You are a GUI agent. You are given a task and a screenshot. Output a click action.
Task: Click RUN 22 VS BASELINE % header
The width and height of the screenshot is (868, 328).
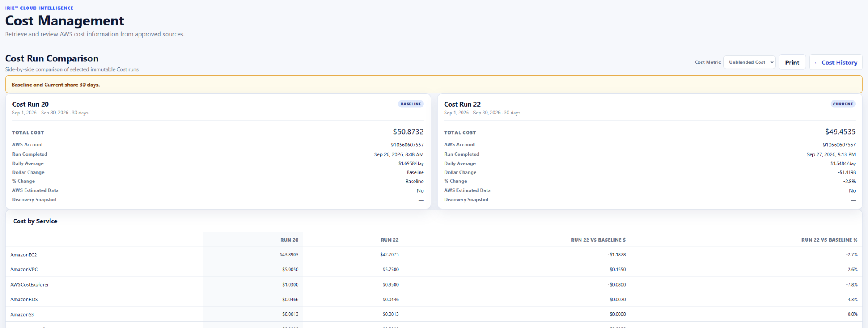point(829,240)
